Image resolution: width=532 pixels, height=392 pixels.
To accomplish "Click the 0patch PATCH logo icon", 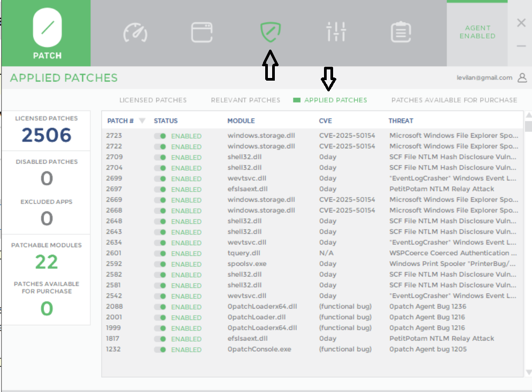I will click(47, 33).
